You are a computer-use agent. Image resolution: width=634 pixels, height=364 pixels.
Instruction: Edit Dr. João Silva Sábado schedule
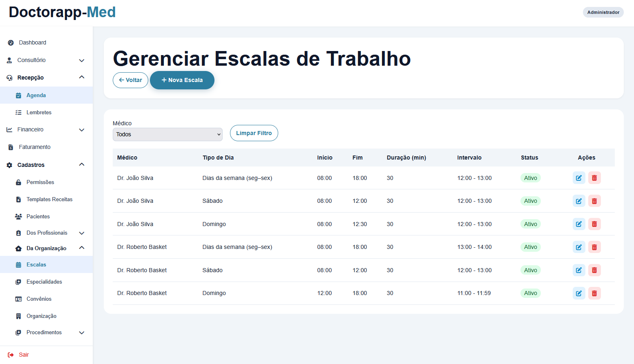579,201
